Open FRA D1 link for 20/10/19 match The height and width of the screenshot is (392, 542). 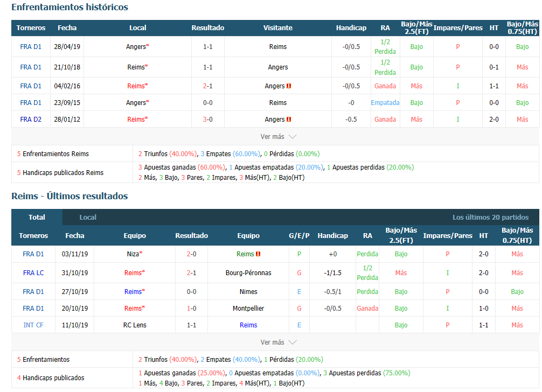click(33, 308)
